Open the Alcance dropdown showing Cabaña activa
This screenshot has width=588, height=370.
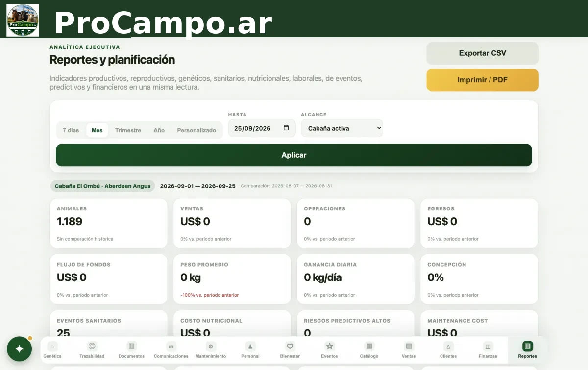(x=342, y=128)
